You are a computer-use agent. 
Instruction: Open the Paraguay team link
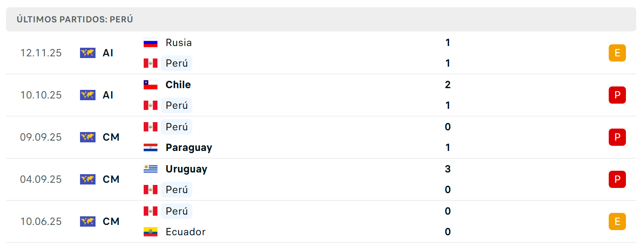click(x=189, y=148)
